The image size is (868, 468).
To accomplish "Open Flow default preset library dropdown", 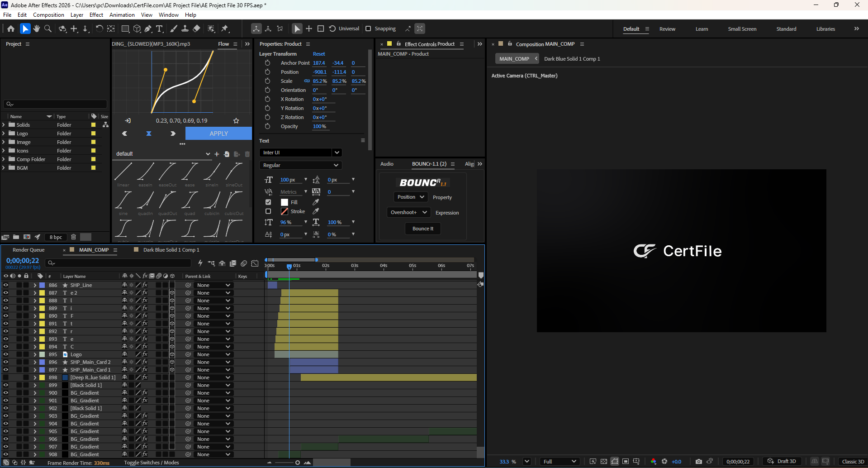I will tap(163, 154).
